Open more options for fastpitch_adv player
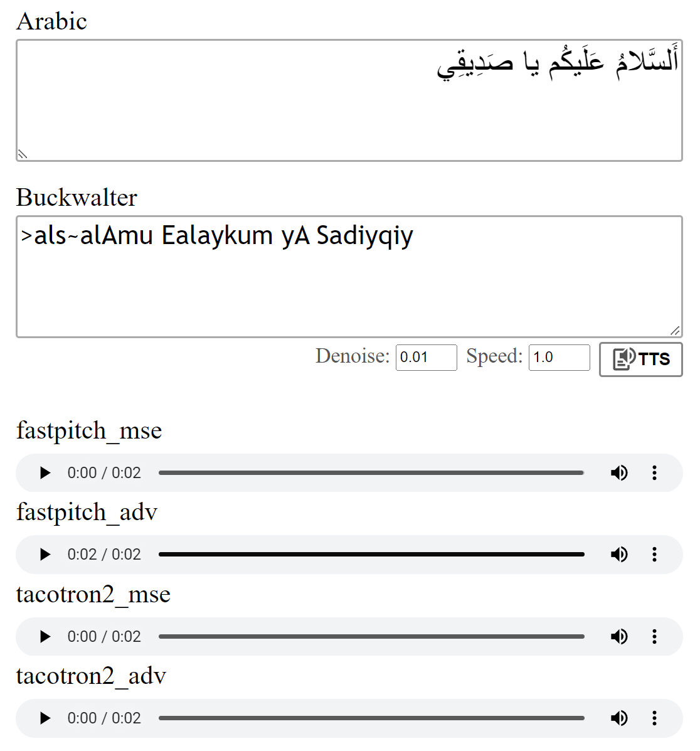 pyautogui.click(x=654, y=555)
